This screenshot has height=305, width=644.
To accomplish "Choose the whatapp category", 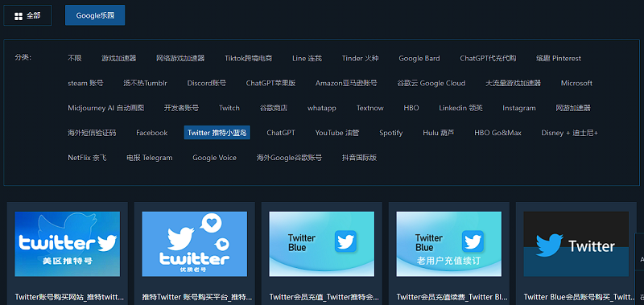I will (321, 108).
